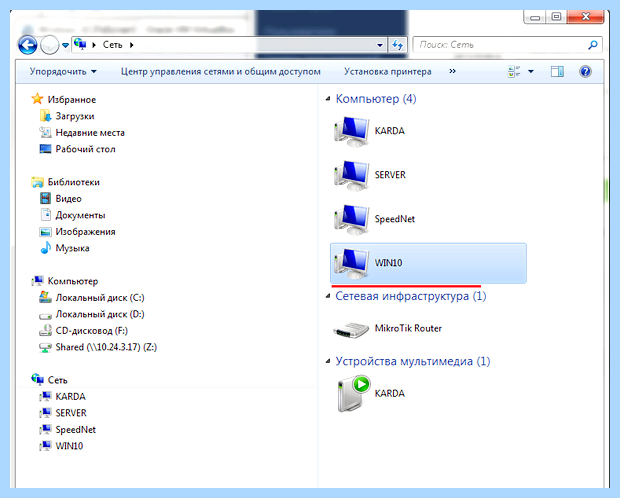The width and height of the screenshot is (620, 498).
Task: Show more toolbar commands chevron
Action: (x=452, y=71)
